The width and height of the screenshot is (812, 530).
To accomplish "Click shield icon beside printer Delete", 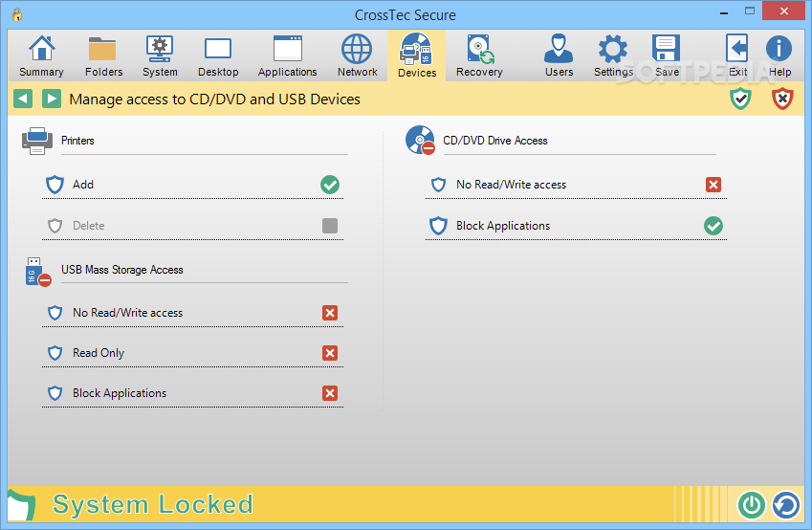I will (55, 226).
